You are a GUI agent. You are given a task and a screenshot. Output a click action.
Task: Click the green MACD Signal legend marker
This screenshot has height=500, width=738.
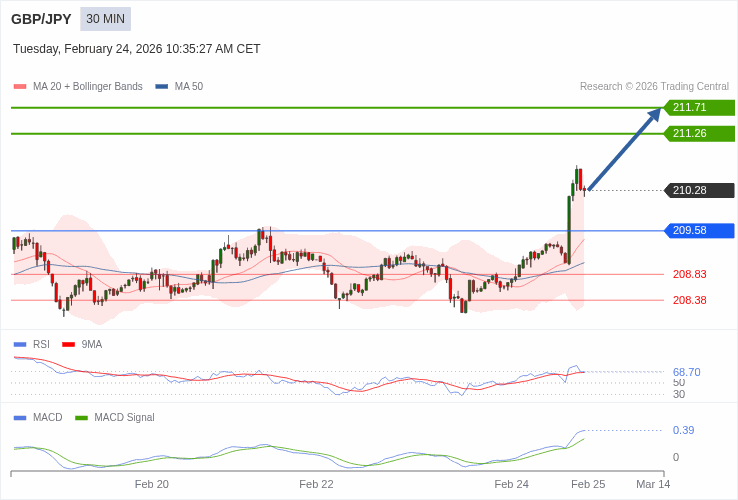(x=81, y=418)
